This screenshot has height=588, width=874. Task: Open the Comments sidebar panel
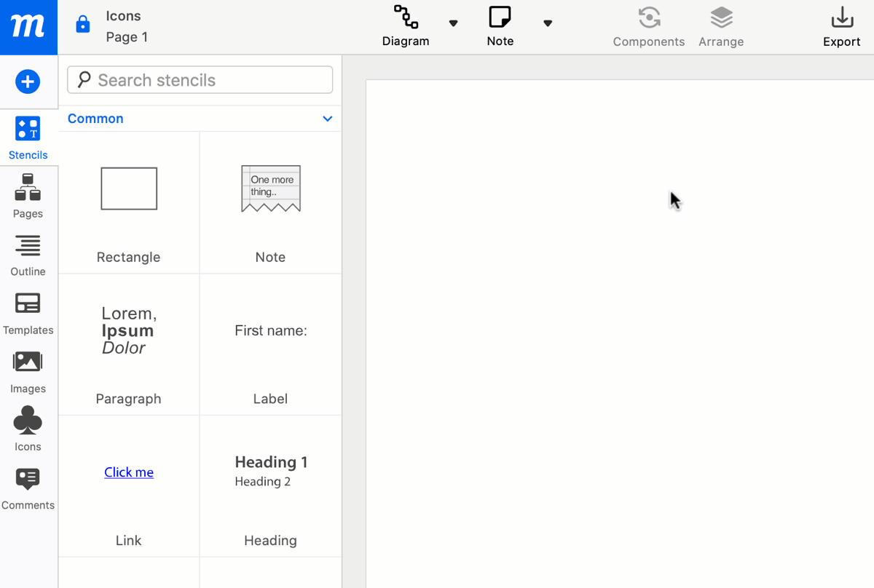tap(28, 488)
